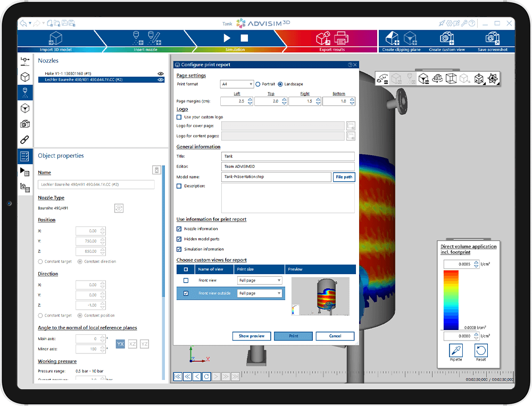Screen dimensions: 532x406
Task: Click the Import 3D model cube icon
Action: point(56,38)
